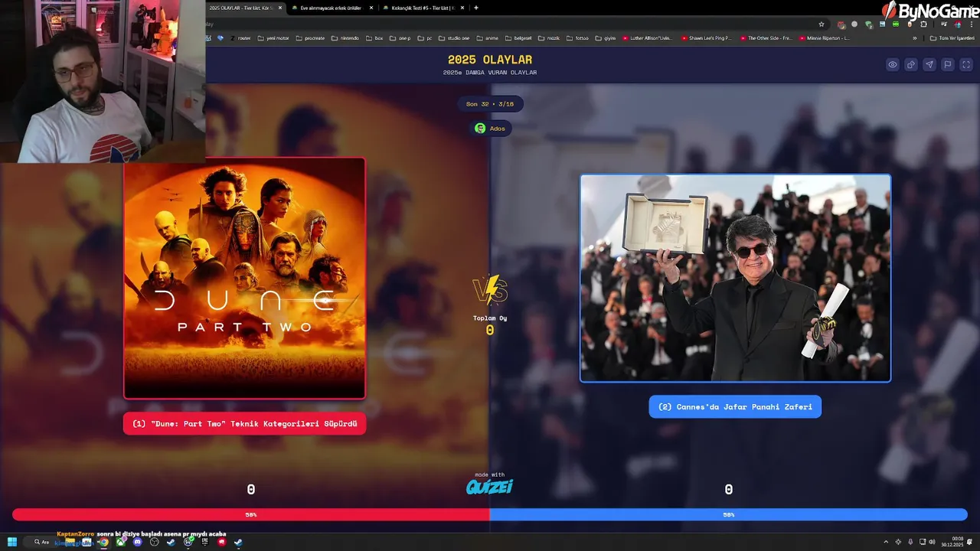Viewport: 980px width, 551px height.
Task: Open the fottoo bookmark folder
Action: (x=577, y=38)
